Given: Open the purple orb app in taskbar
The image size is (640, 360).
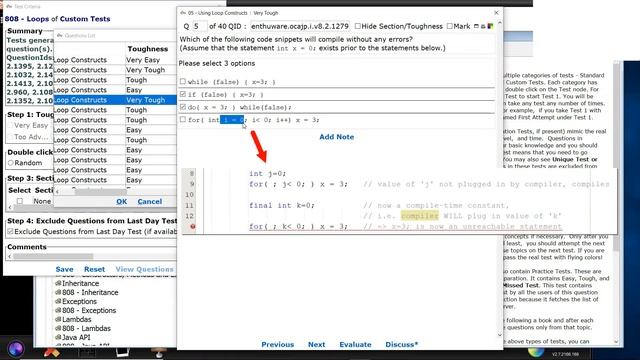Looking at the screenshot, I should [x=16, y=349].
